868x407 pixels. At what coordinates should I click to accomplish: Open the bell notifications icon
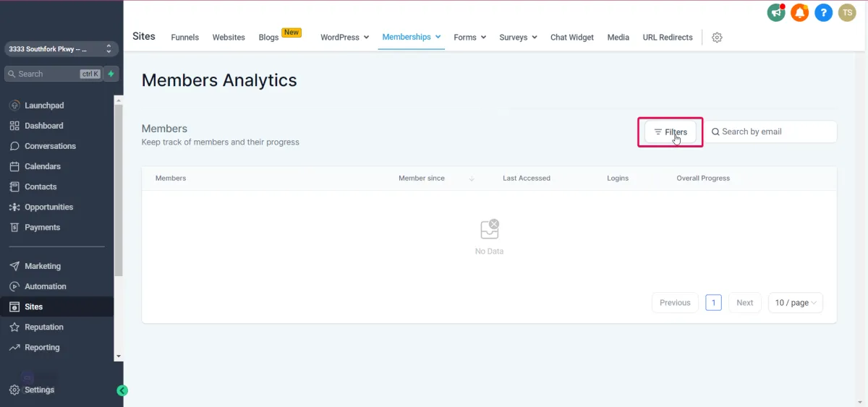(799, 12)
